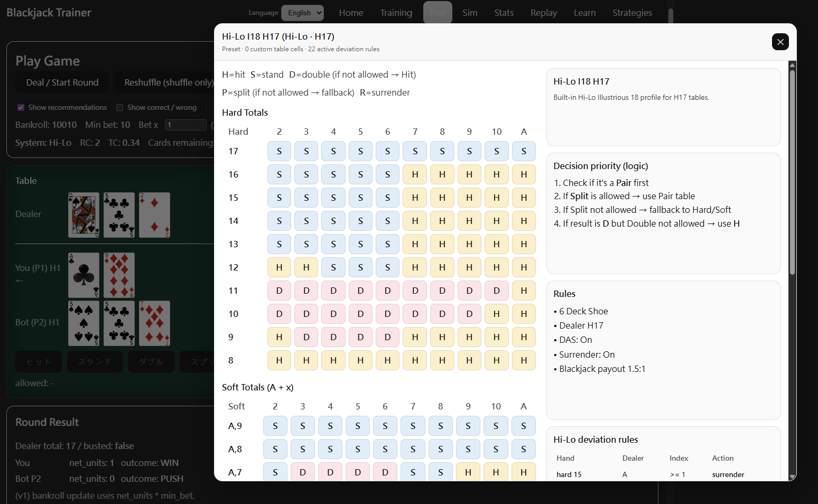
Task: Click the scrollbar down arrow in dialog
Action: coord(792,477)
